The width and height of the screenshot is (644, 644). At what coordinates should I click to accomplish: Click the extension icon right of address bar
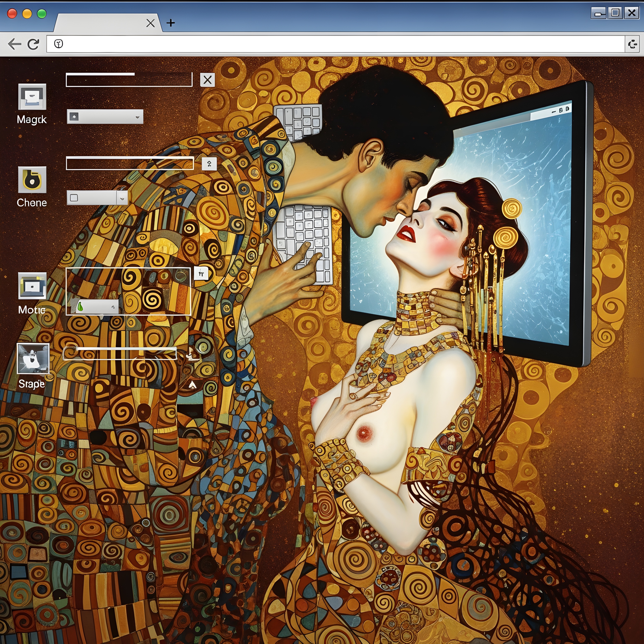point(632,44)
